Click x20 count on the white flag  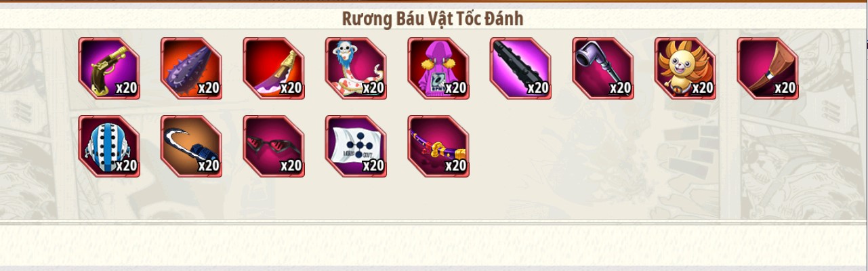click(x=373, y=166)
